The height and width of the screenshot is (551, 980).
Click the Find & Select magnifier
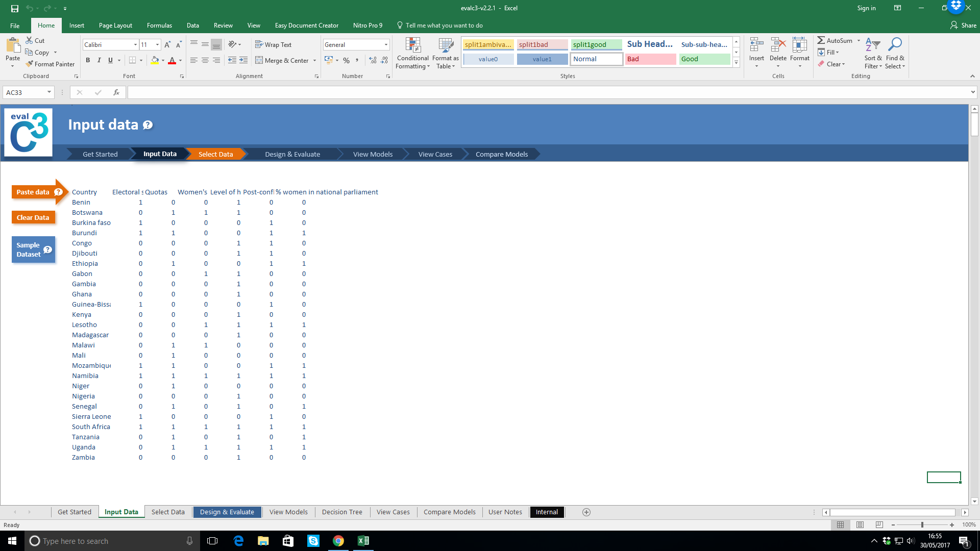(x=895, y=53)
